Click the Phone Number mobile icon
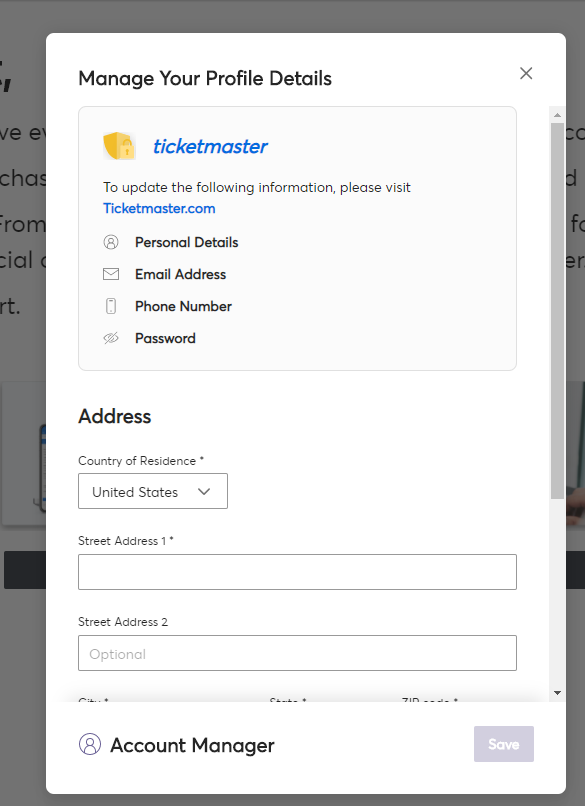585x806 pixels. tap(111, 306)
